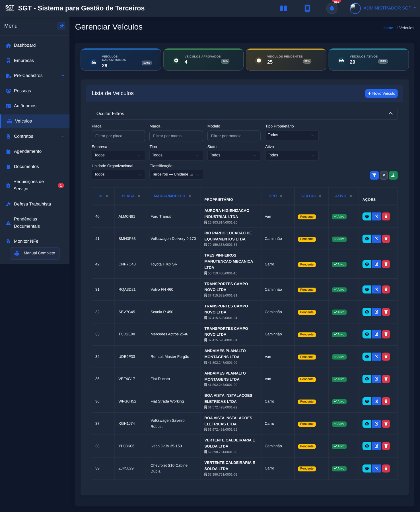Screen dimensions: 420x512
Task: Open the manual book icon in header
Action: [x=283, y=8]
